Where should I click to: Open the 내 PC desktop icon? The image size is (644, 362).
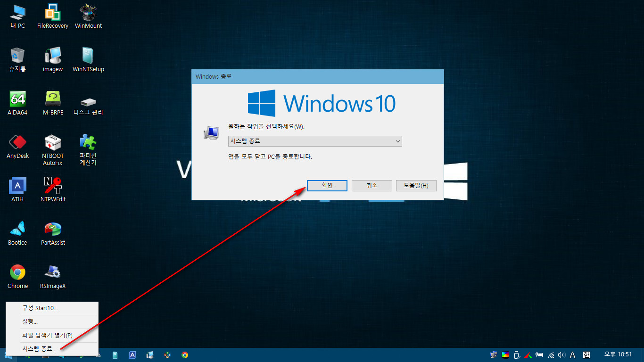click(18, 16)
